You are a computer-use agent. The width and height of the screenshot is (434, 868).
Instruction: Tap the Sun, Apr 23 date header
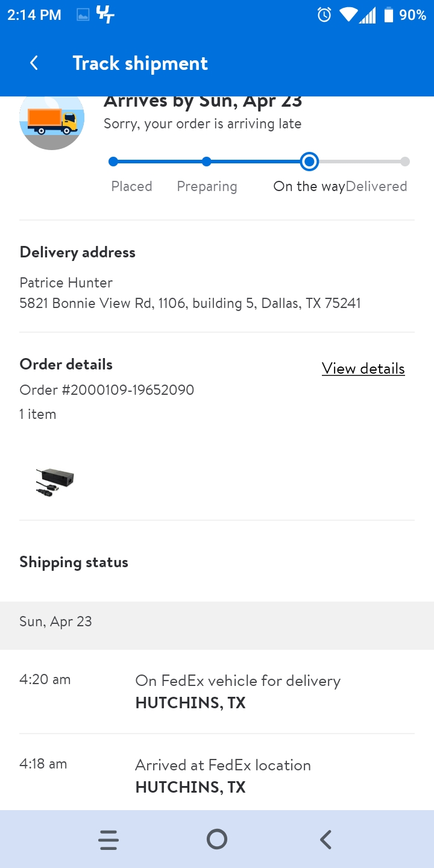click(x=55, y=622)
